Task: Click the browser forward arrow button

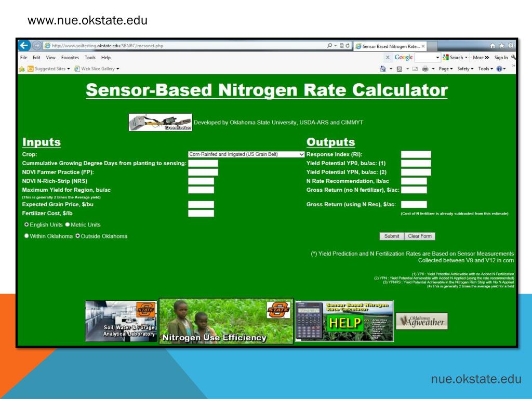Action: tap(37, 46)
